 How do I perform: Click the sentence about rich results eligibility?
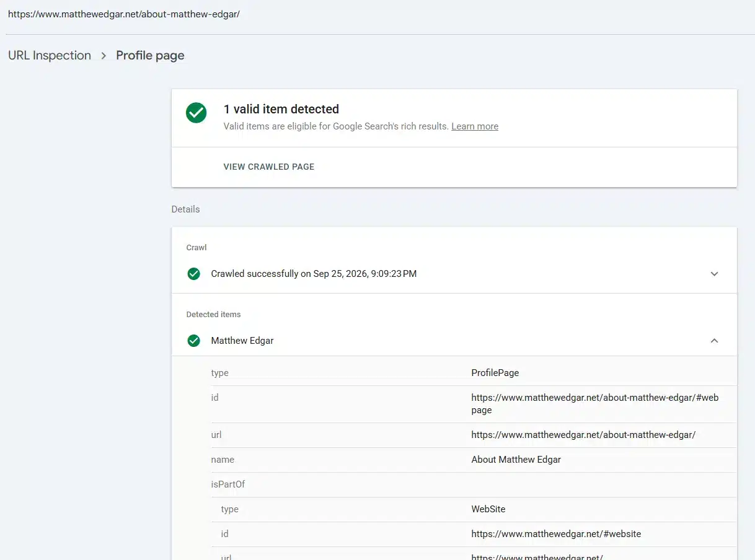tap(336, 126)
